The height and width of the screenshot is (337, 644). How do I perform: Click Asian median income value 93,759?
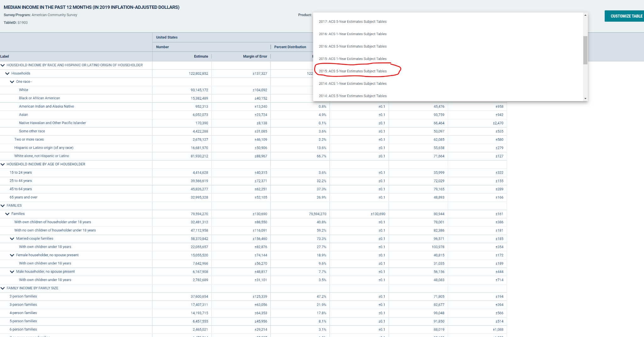[439, 115]
